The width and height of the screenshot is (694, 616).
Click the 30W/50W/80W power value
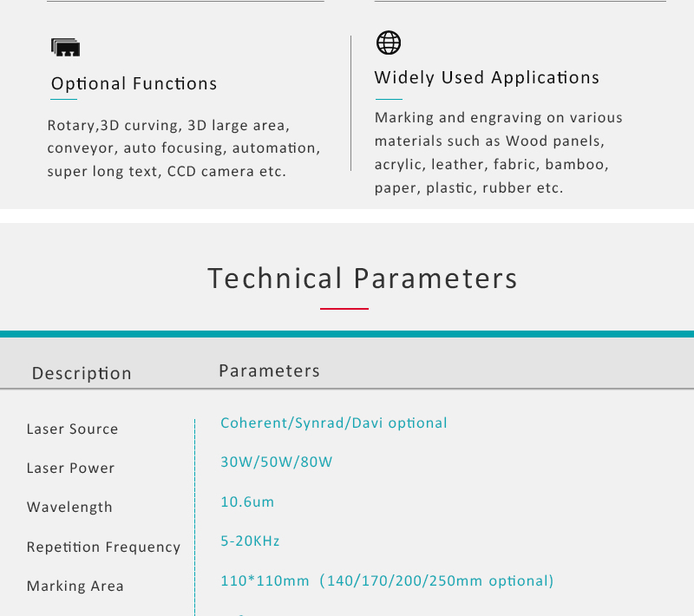point(277,462)
